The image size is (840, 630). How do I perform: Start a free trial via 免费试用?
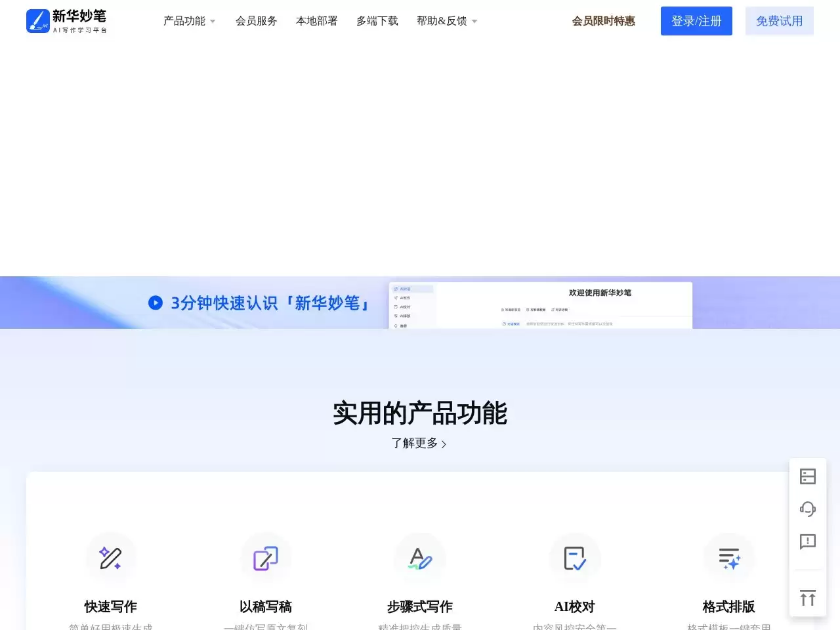tap(779, 20)
